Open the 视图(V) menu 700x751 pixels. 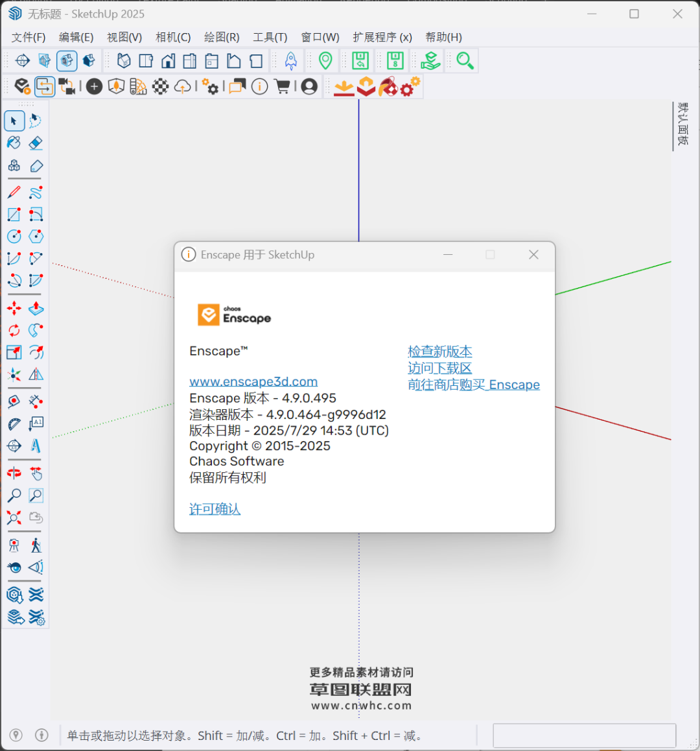tap(124, 38)
